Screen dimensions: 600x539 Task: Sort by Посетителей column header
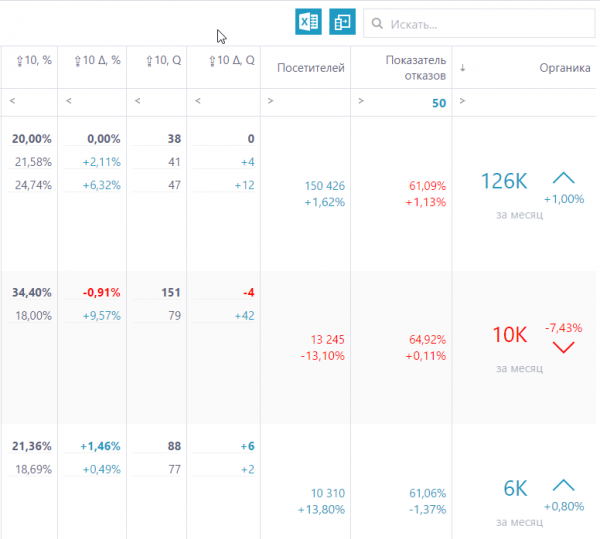[x=313, y=68]
